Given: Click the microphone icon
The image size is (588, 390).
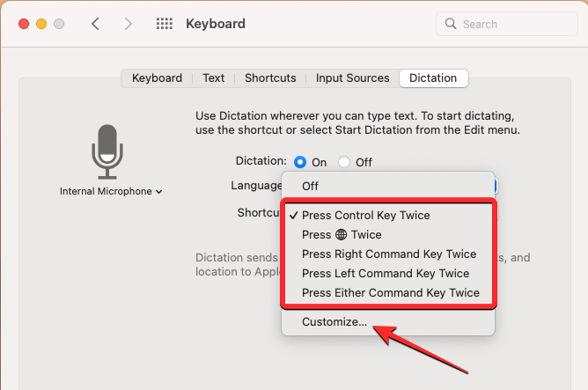Looking at the screenshot, I should [x=107, y=151].
